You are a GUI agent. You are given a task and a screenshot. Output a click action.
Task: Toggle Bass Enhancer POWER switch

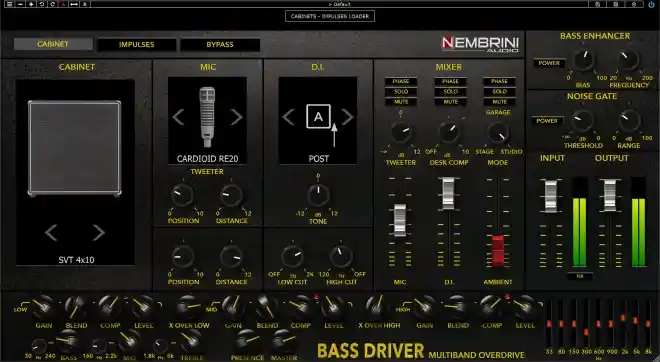coord(549,63)
